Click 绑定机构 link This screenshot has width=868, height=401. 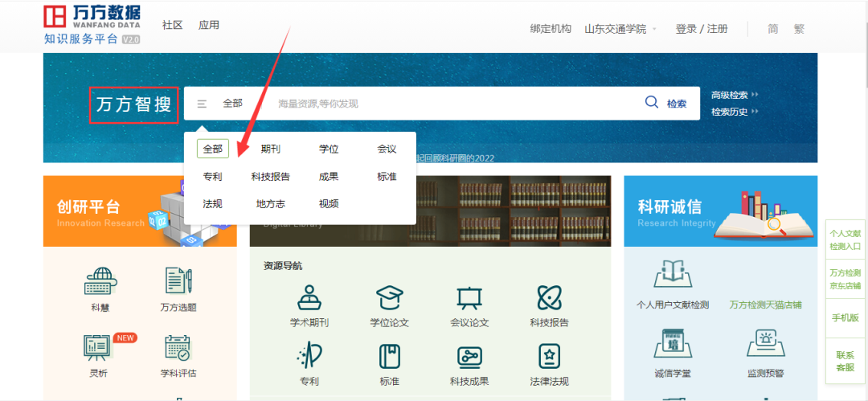[x=551, y=29]
